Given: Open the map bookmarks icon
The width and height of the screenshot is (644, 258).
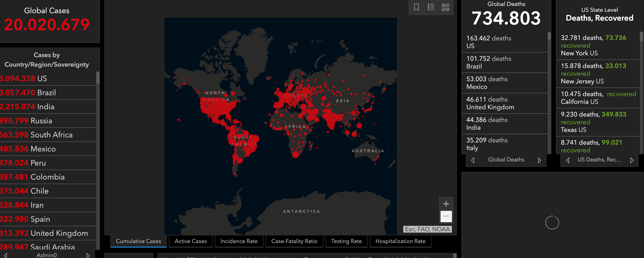Looking at the screenshot, I should coord(416,7).
